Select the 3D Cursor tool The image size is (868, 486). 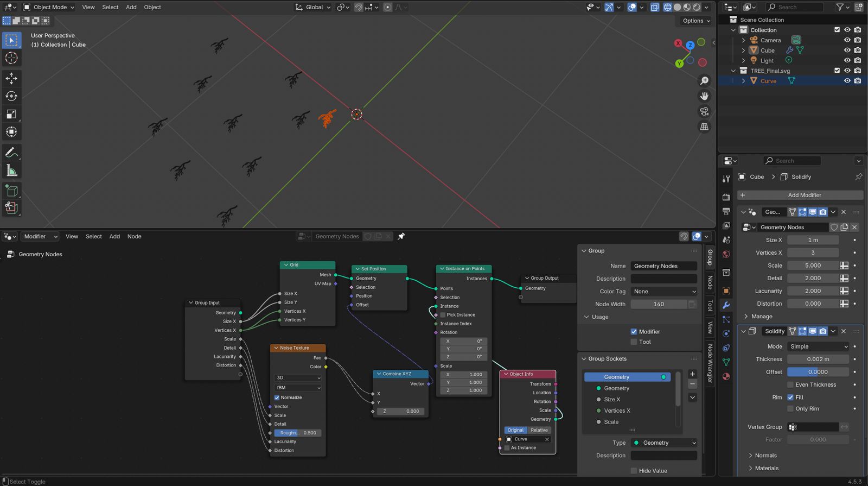coord(11,58)
